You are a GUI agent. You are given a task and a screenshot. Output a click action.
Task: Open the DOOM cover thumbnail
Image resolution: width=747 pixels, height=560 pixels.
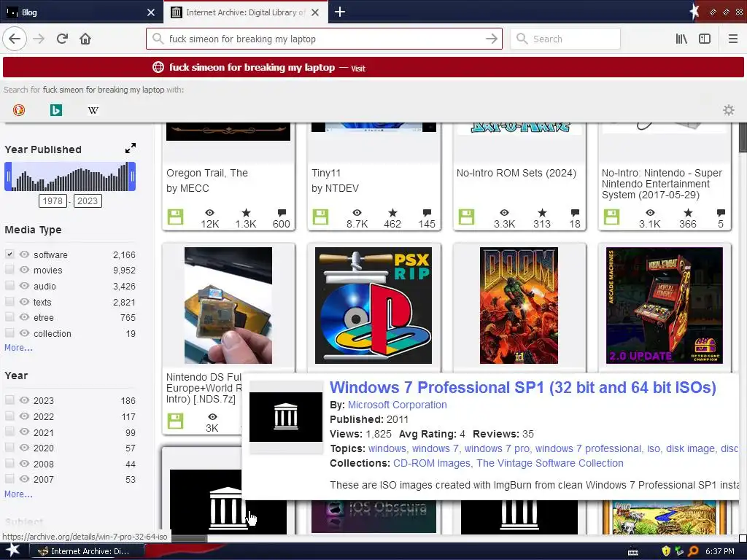pos(519,306)
